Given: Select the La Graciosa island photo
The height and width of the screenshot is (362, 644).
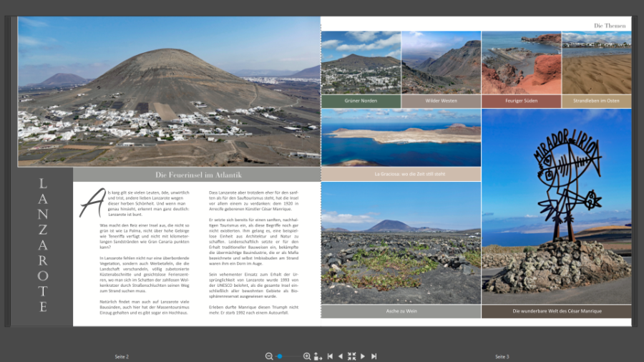Looking at the screenshot, I should (x=401, y=137).
